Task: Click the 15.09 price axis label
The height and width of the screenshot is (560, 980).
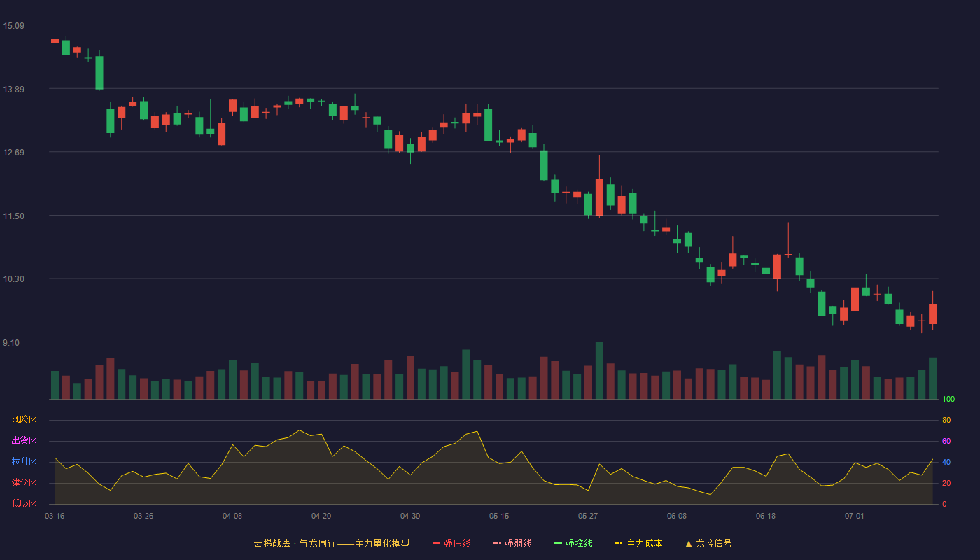Action: [x=14, y=26]
